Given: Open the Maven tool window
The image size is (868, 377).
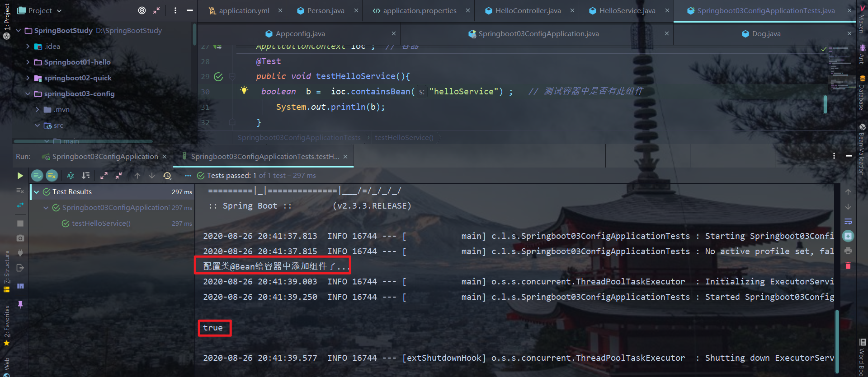Looking at the screenshot, I should 862,19.
